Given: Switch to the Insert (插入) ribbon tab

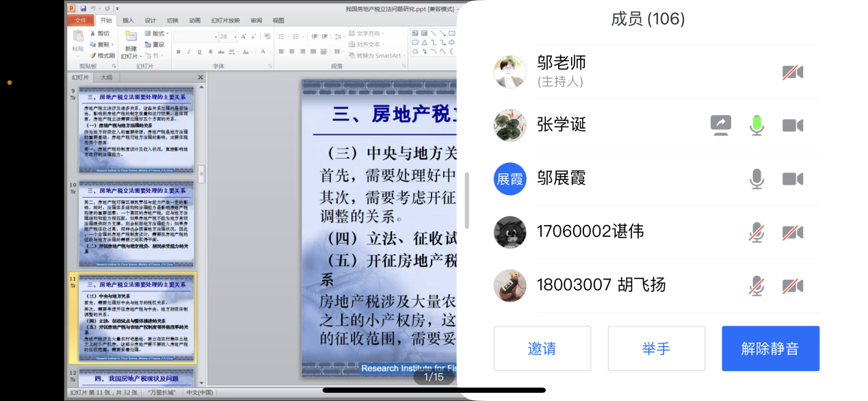Looking at the screenshot, I should [129, 21].
